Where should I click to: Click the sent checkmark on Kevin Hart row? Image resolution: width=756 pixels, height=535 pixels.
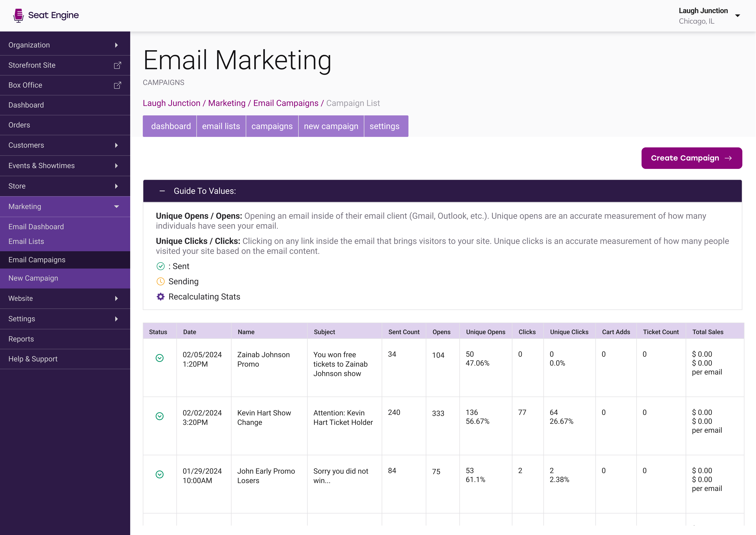tap(160, 416)
